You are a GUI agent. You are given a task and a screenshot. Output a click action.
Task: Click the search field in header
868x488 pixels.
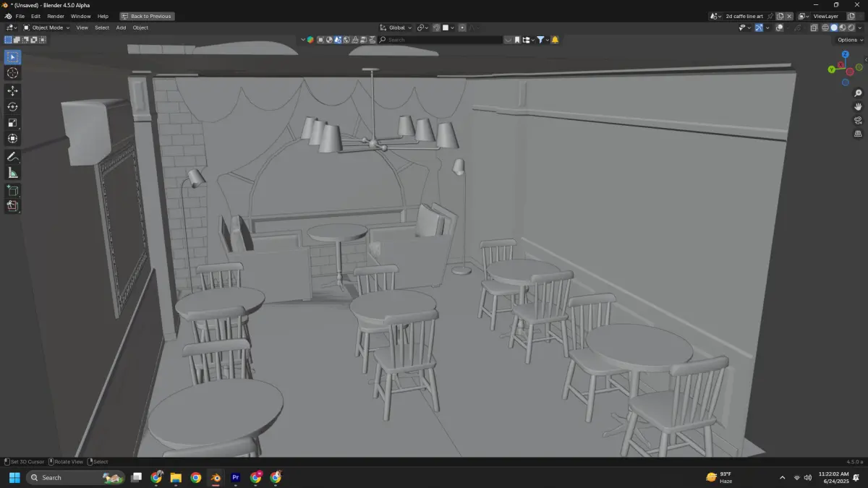tap(441, 40)
